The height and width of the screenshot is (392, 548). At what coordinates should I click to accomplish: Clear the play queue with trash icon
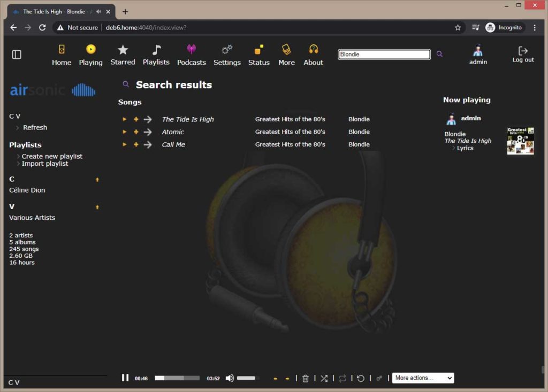[306, 378]
